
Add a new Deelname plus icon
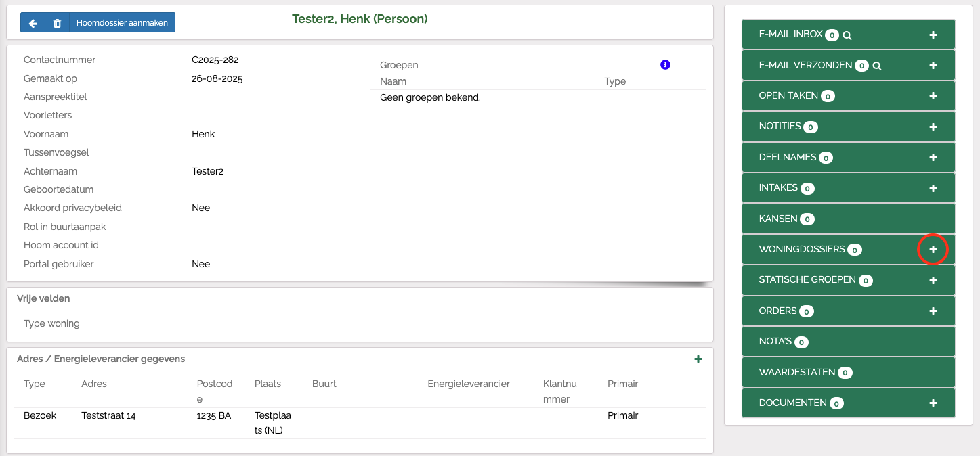point(933,157)
